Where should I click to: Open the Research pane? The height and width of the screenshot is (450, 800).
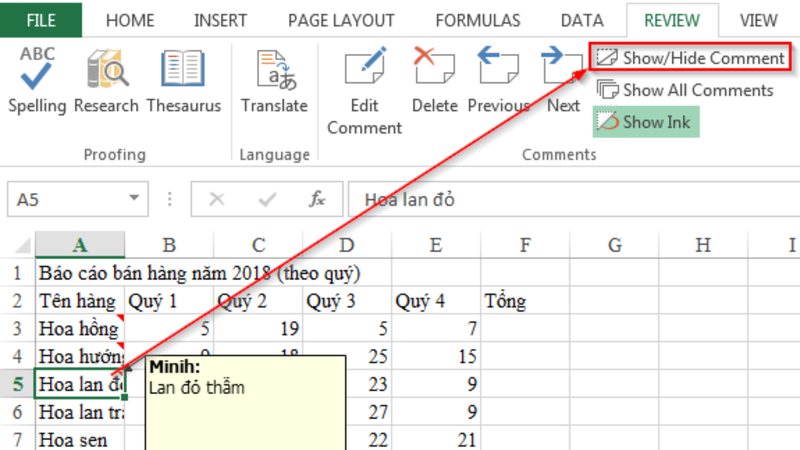(x=106, y=80)
